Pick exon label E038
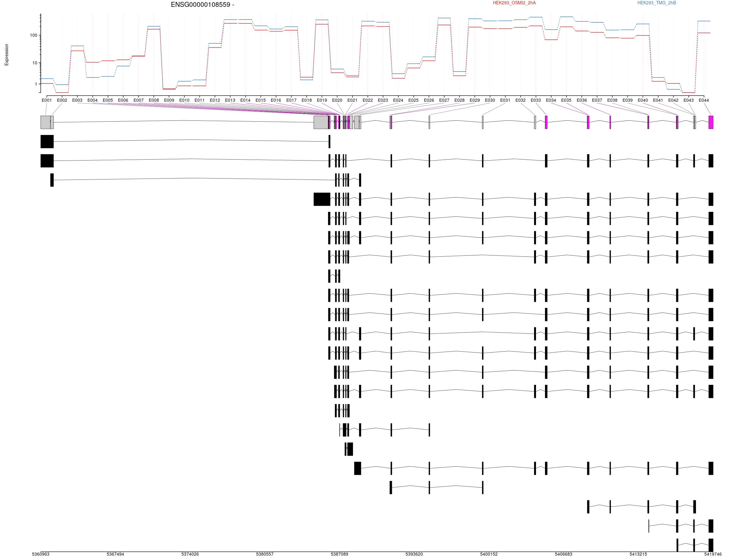The height and width of the screenshot is (560, 747). [612, 100]
